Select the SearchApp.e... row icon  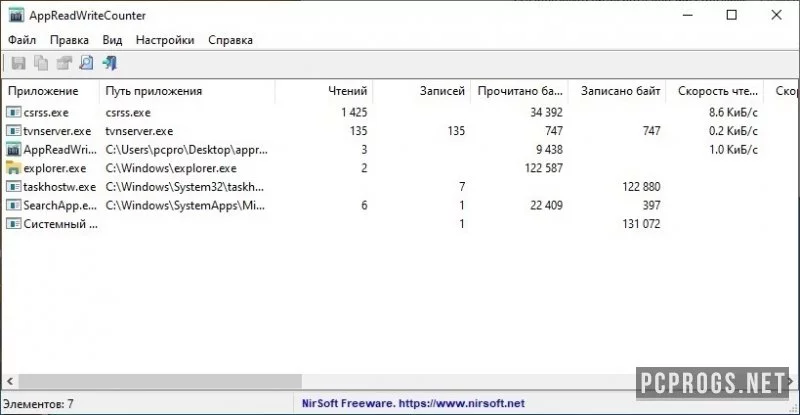(13, 205)
